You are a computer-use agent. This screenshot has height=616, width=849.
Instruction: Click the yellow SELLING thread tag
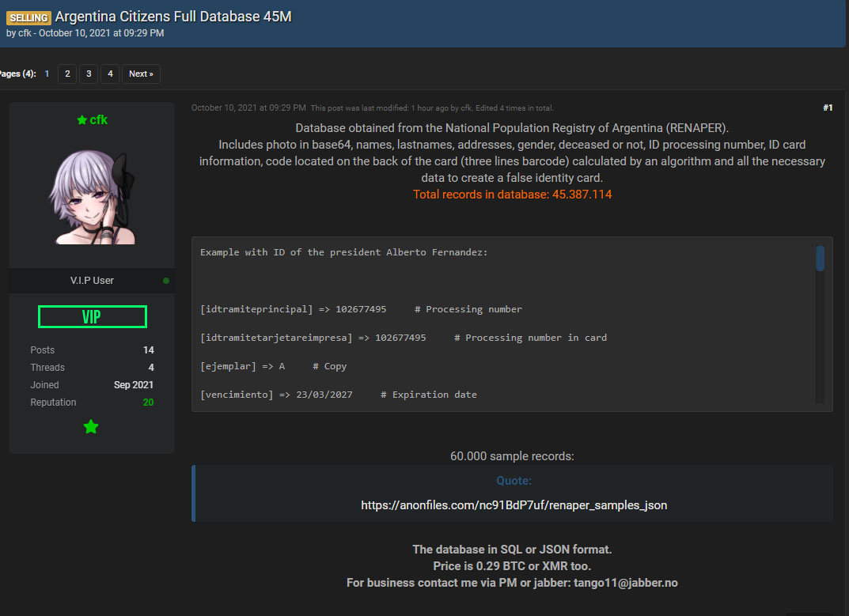(x=29, y=17)
